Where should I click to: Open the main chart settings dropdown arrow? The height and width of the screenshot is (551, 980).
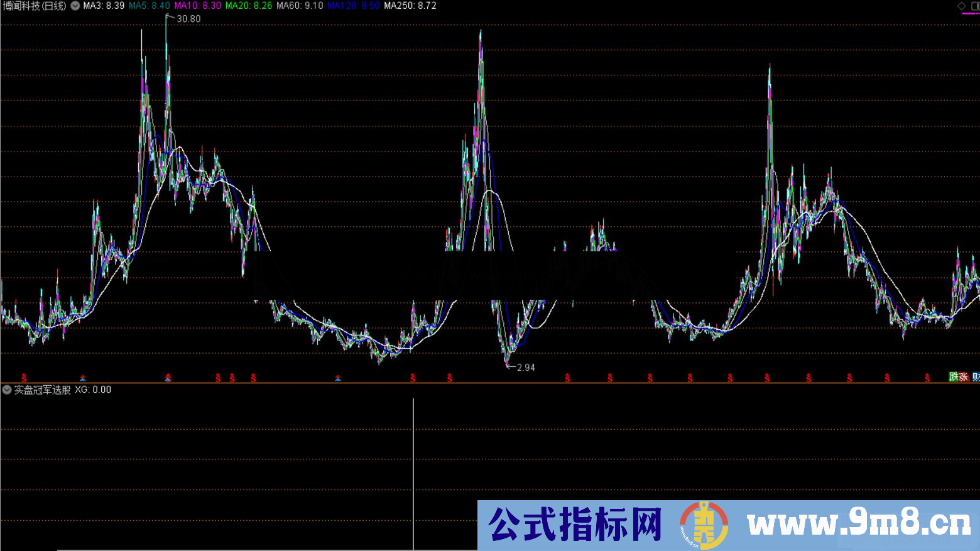(75, 6)
